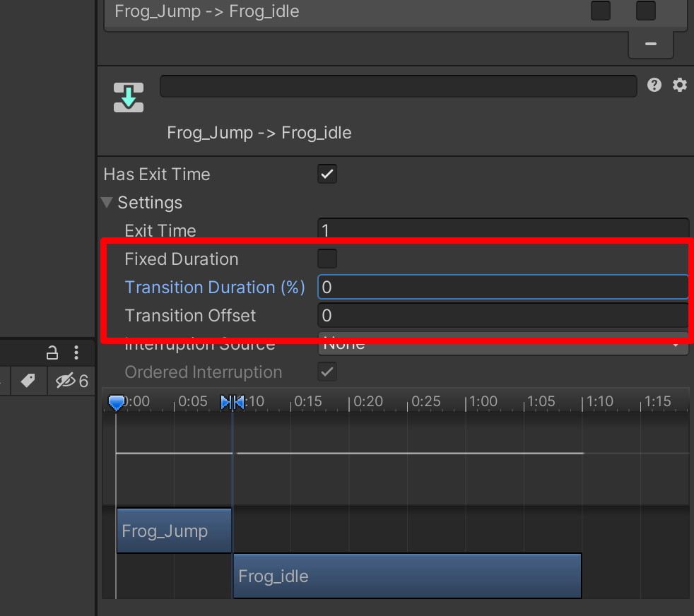Click the 1:10 tick on the timeline ruler
Image resolution: width=694 pixels, height=616 pixels.
[x=599, y=402]
